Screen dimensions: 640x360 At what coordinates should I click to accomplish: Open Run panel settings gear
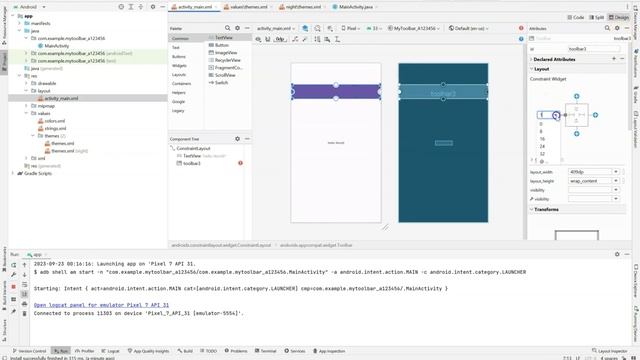click(x=617, y=254)
